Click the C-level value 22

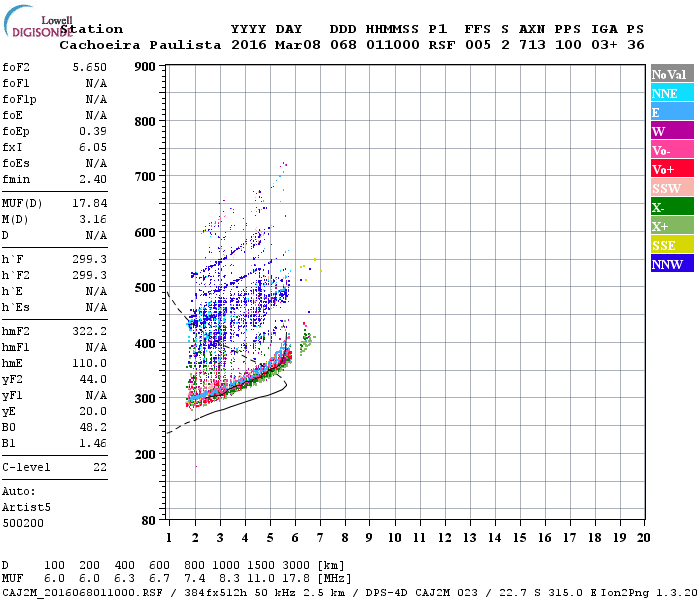tap(100, 467)
